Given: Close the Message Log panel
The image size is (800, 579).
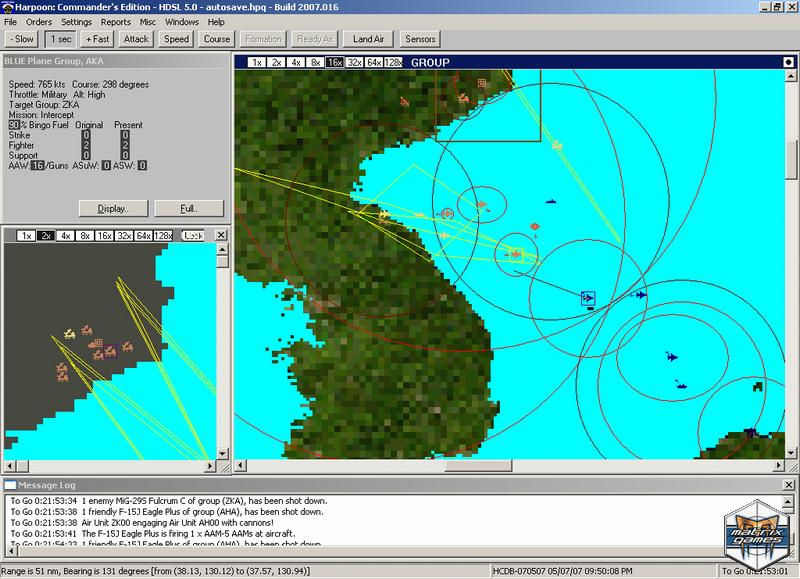Looking at the screenshot, I should (x=789, y=485).
